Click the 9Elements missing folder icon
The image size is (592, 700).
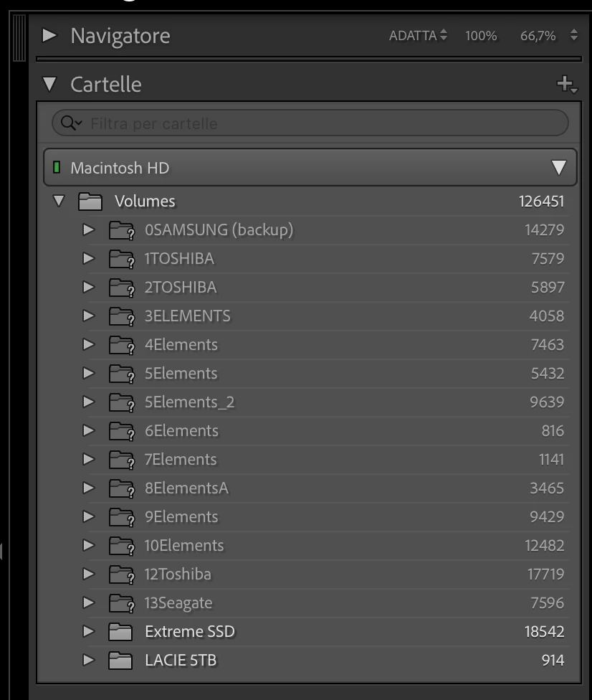click(x=122, y=517)
